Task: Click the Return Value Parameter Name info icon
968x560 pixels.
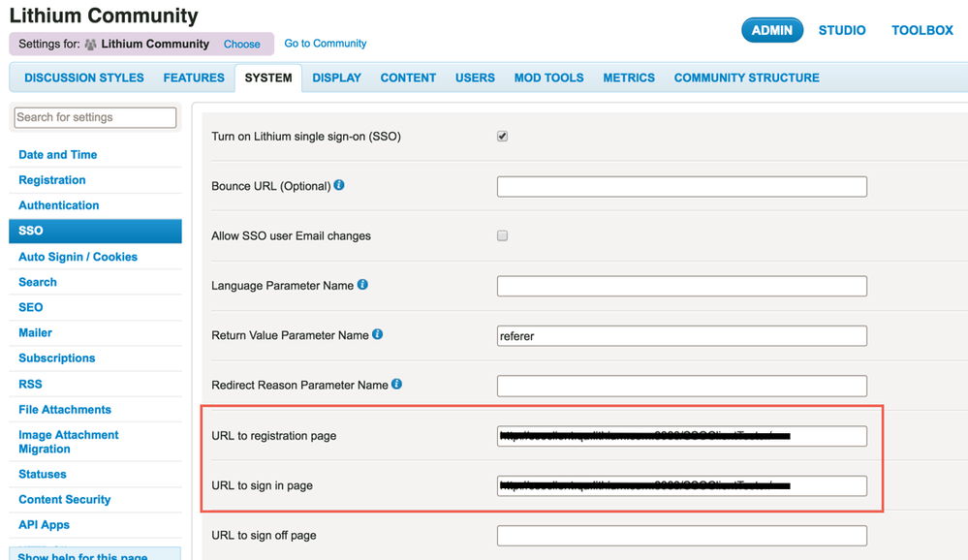Action: coord(377,334)
